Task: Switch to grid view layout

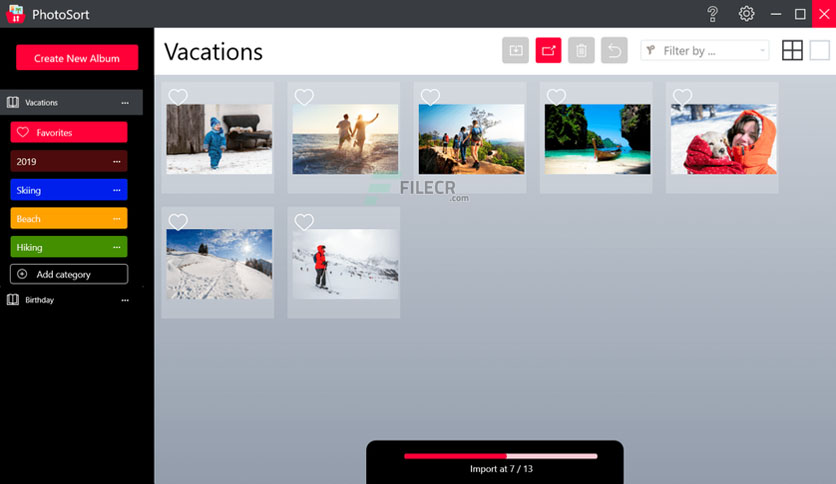Action: click(x=792, y=50)
